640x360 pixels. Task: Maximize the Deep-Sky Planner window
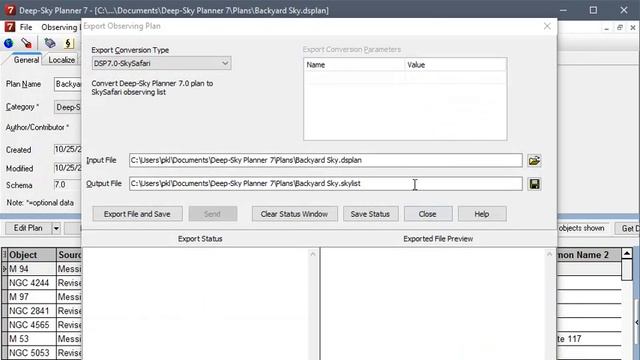[593, 10]
